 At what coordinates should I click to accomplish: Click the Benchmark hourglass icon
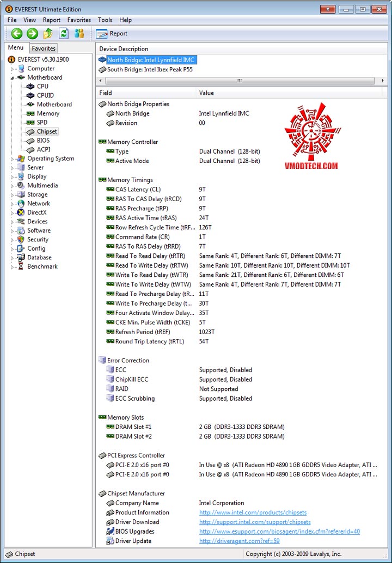(x=21, y=266)
